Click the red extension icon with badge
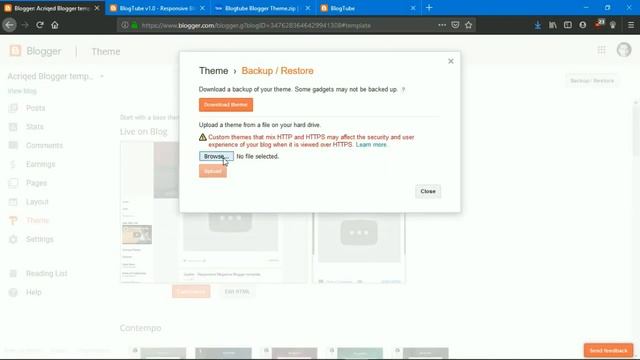Screen dimensions: 640x360 [598, 24]
